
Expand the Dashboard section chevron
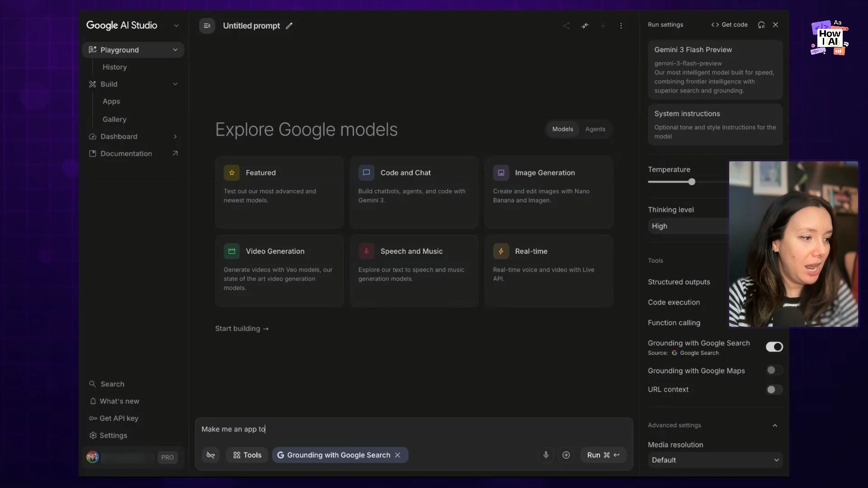point(175,136)
